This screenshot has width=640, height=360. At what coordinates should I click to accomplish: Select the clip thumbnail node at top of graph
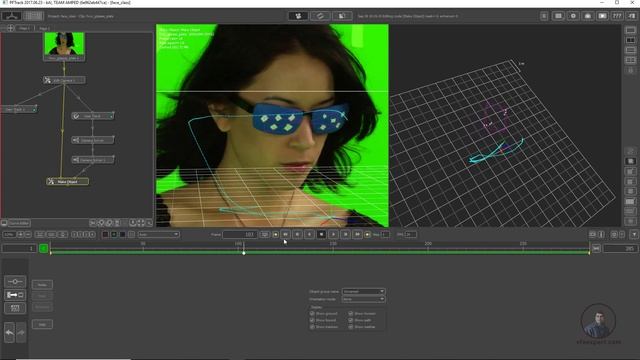coord(64,47)
